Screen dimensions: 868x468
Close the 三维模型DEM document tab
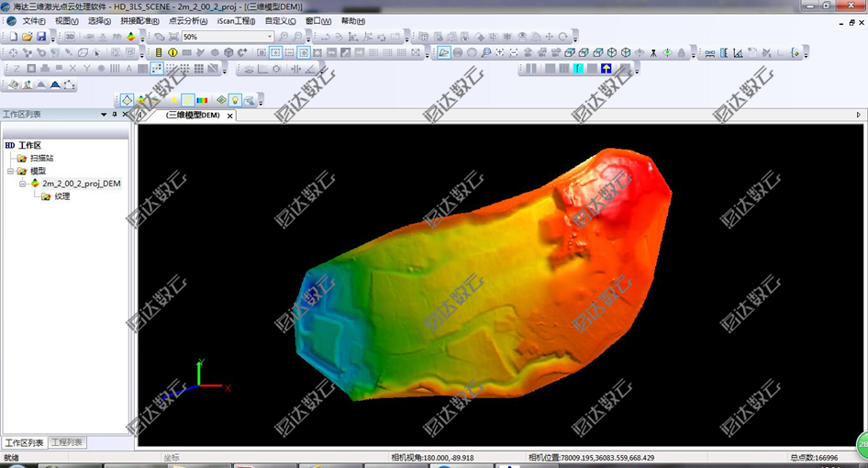tap(230, 116)
